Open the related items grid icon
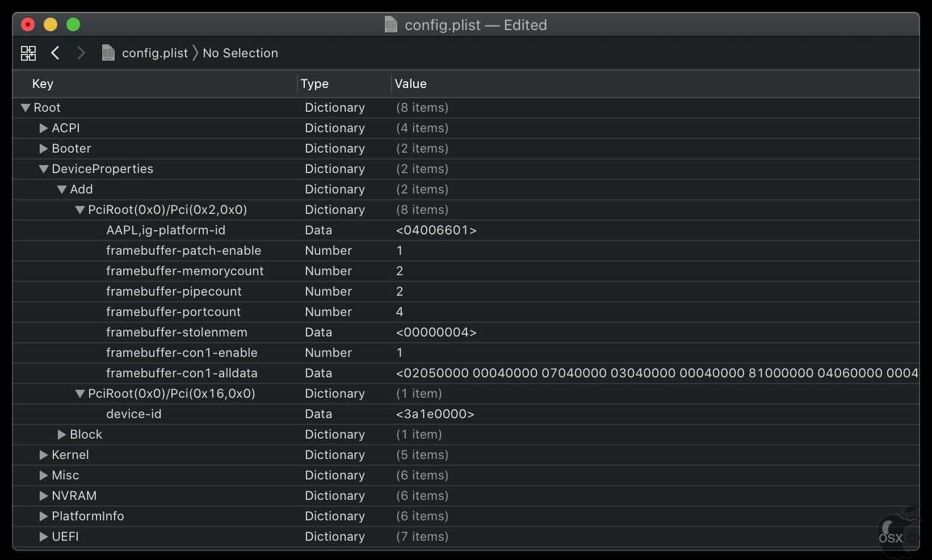This screenshot has height=560, width=932. (28, 53)
